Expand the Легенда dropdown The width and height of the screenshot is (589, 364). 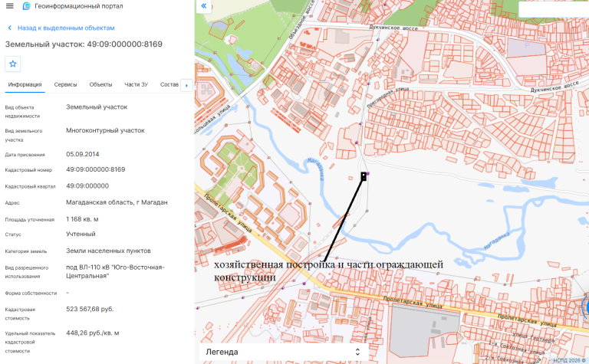[283, 352]
